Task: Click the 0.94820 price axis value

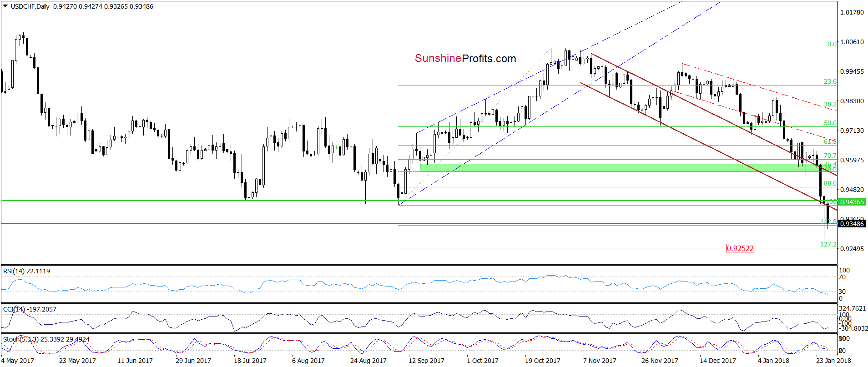Action: pyautogui.click(x=852, y=190)
